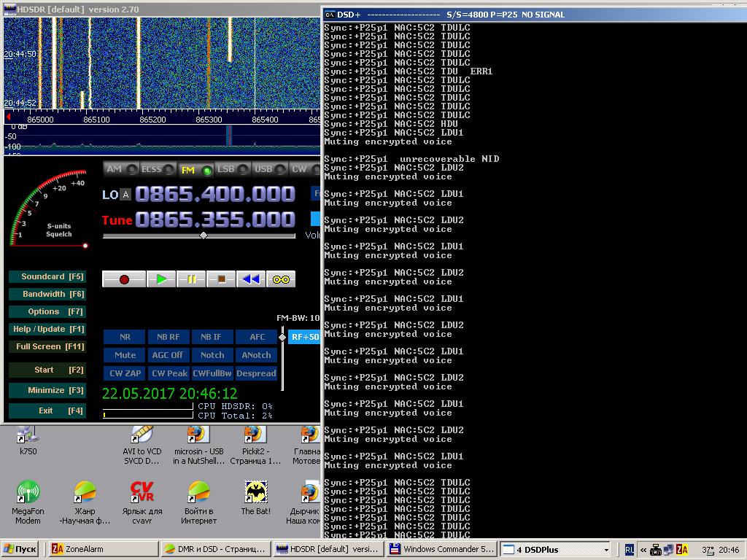Select the FM demodulation mode
Image resolution: width=747 pixels, height=560 pixels.
[x=196, y=169]
